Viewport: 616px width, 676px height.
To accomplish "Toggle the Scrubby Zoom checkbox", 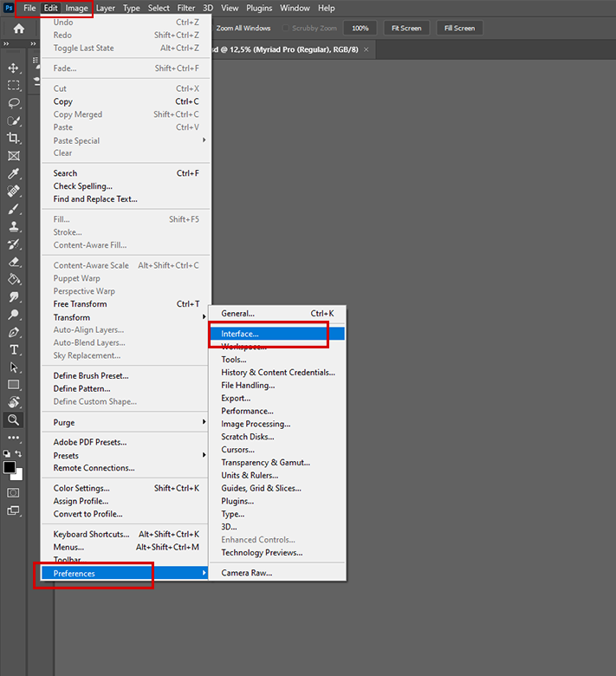I will 285,28.
